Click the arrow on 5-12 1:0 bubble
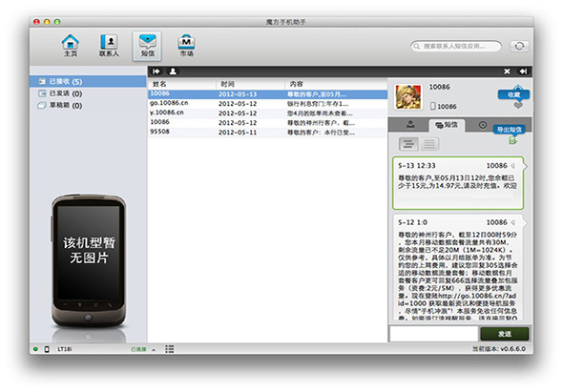The width and height of the screenshot is (563, 392). click(x=512, y=222)
